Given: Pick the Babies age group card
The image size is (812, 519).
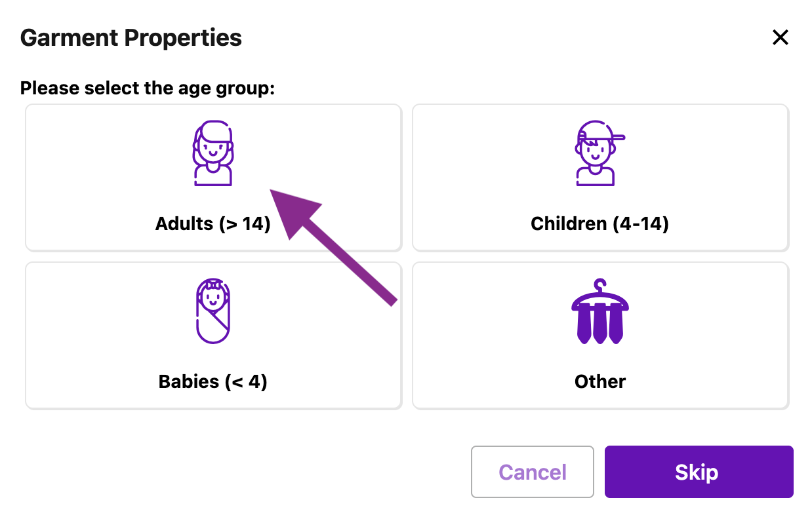Looking at the screenshot, I should pos(118,335).
